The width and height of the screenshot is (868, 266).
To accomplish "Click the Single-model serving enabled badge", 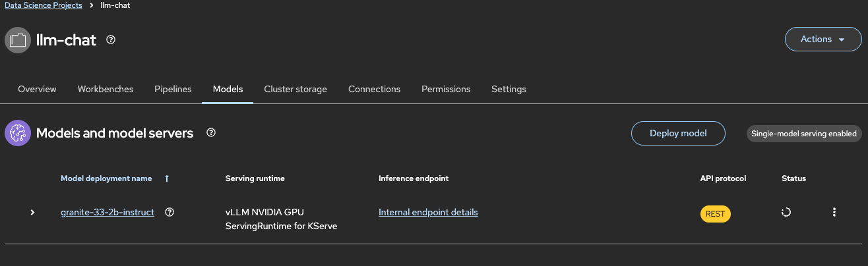I will [x=804, y=134].
